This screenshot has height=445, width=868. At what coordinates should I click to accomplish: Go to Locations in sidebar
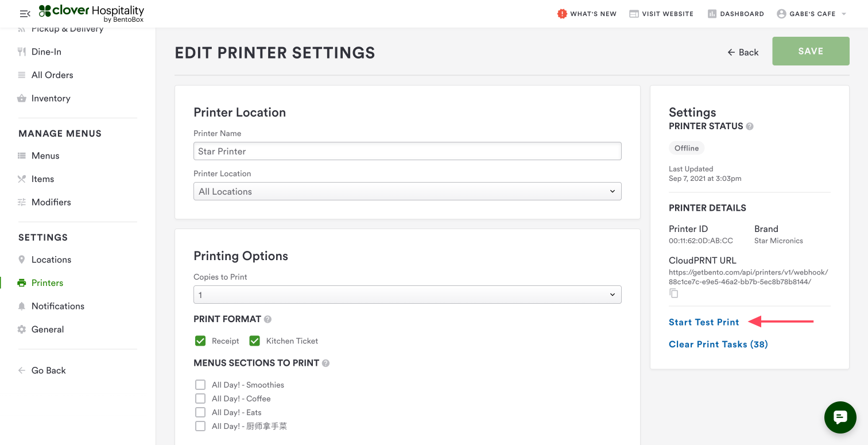51,260
